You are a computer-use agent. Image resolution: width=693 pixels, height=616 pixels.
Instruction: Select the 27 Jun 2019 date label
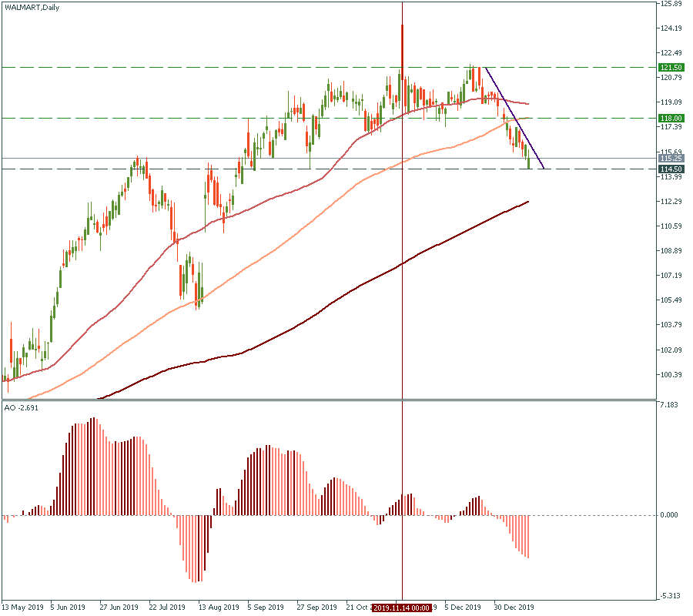[119, 607]
